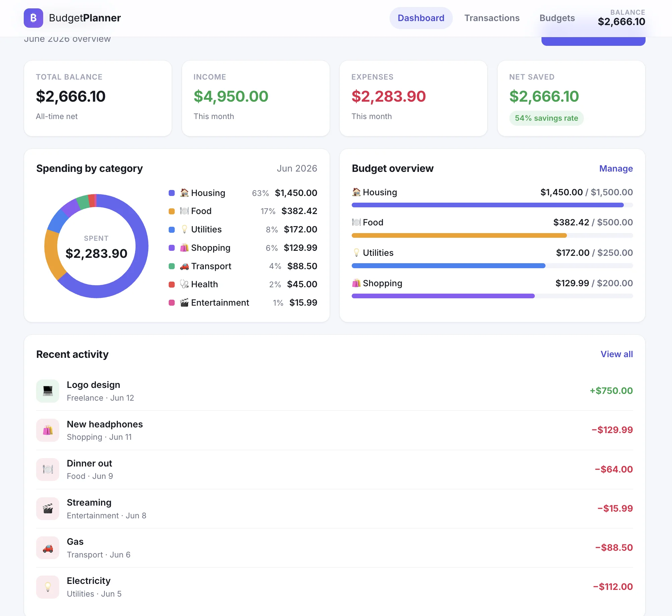The image size is (672, 616).
Task: Click the Income $4,950.00 amount
Action: 231,96
